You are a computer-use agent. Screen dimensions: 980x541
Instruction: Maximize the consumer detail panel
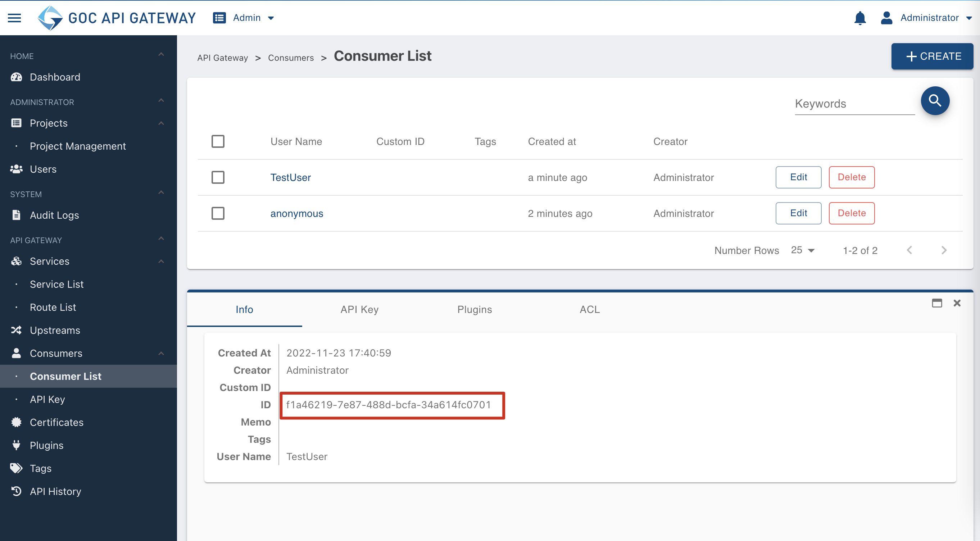[x=936, y=303]
